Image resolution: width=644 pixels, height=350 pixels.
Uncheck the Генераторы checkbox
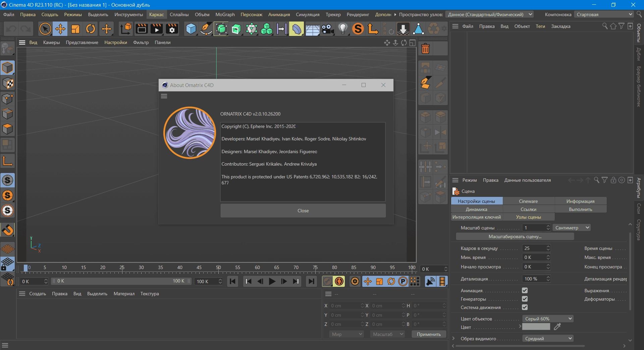tap(525, 299)
